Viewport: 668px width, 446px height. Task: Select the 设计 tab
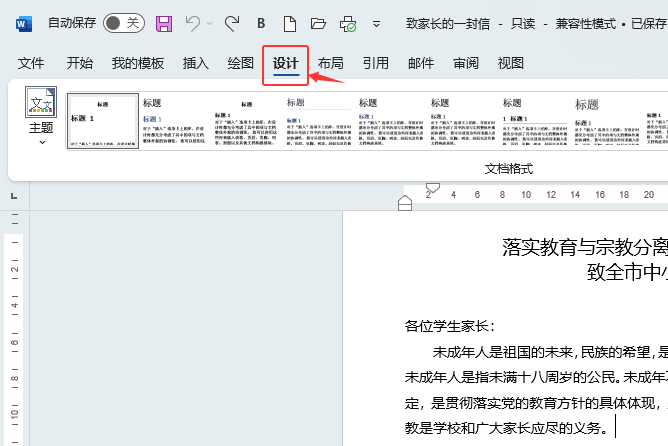[285, 64]
